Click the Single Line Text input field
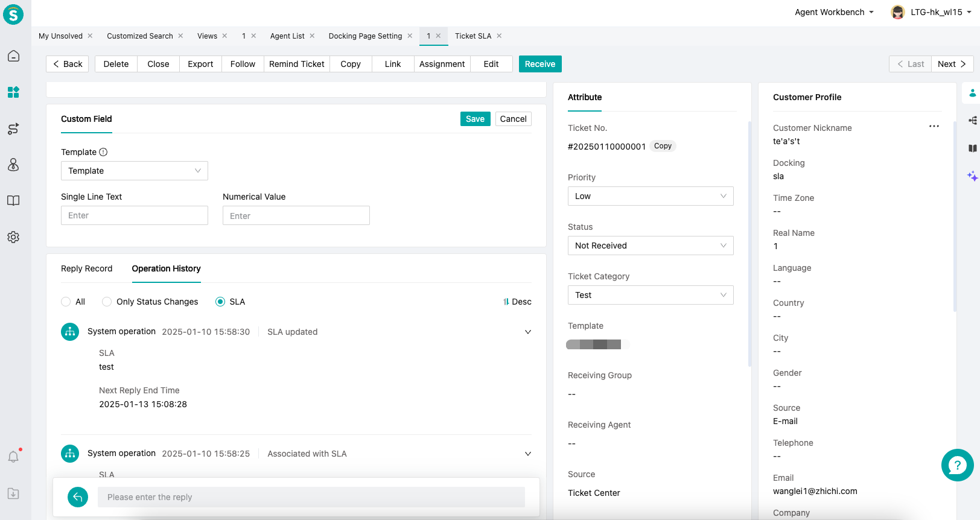Image resolution: width=980 pixels, height=520 pixels. point(135,215)
